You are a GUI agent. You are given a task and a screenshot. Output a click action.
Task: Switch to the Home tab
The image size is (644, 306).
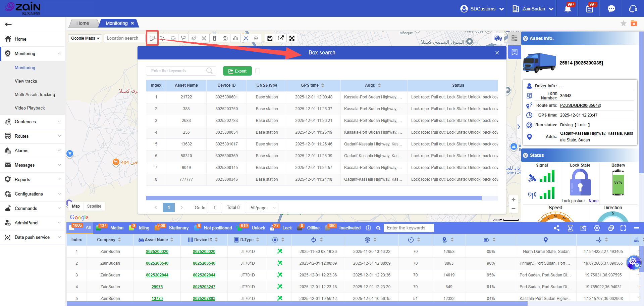(x=83, y=23)
